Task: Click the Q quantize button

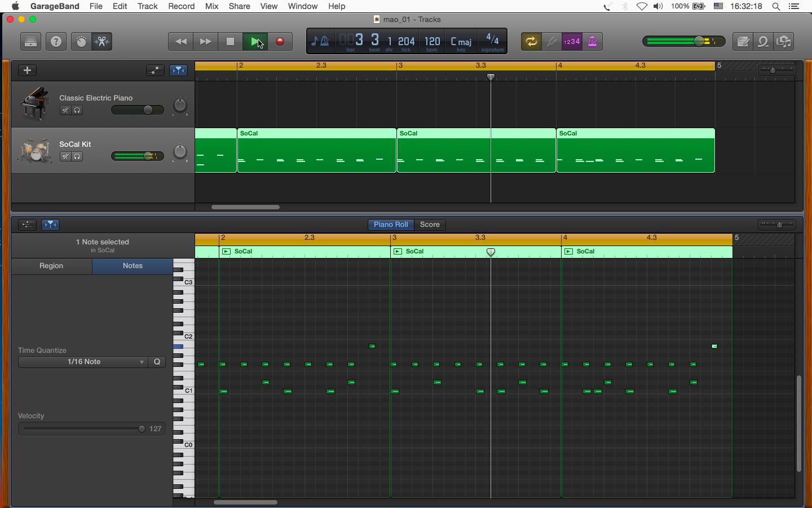Action: click(157, 362)
